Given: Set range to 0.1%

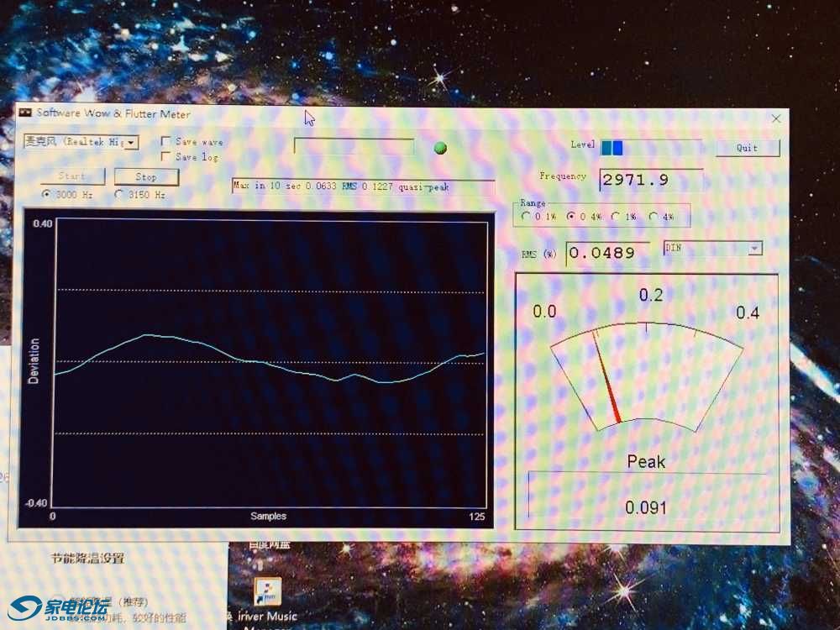Looking at the screenshot, I should (x=527, y=216).
